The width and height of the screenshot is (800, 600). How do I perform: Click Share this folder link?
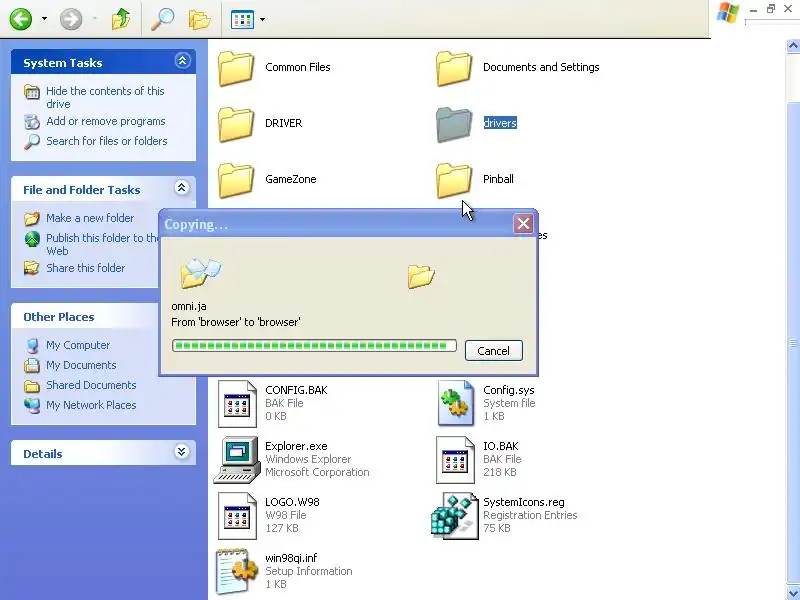coord(85,268)
